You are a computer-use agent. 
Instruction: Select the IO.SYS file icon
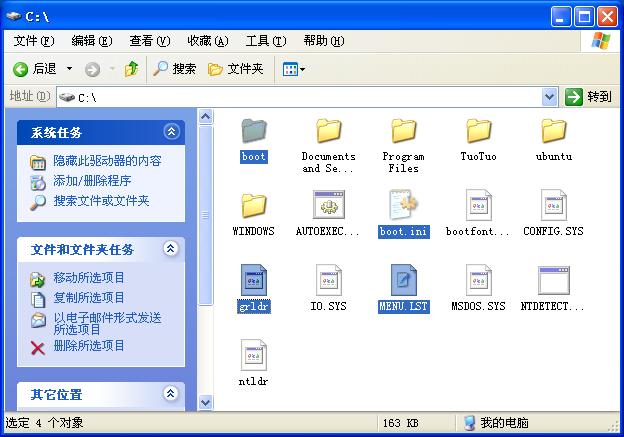tap(328, 280)
